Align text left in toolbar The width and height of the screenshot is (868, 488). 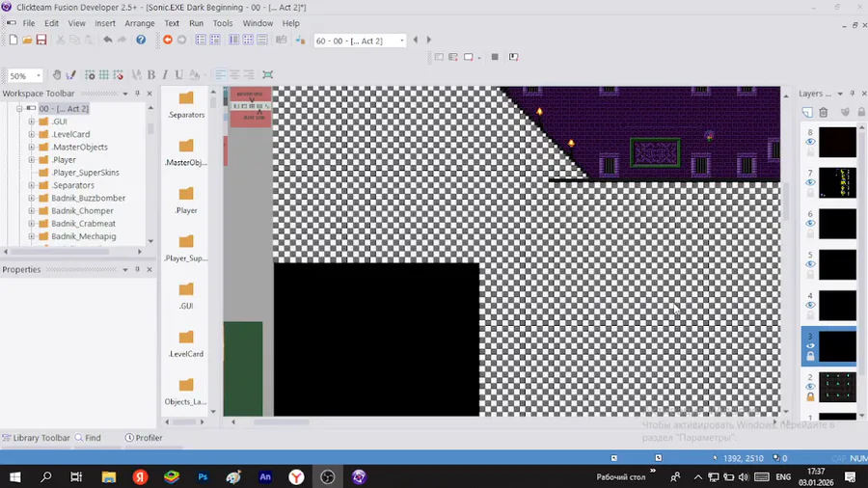coord(220,74)
